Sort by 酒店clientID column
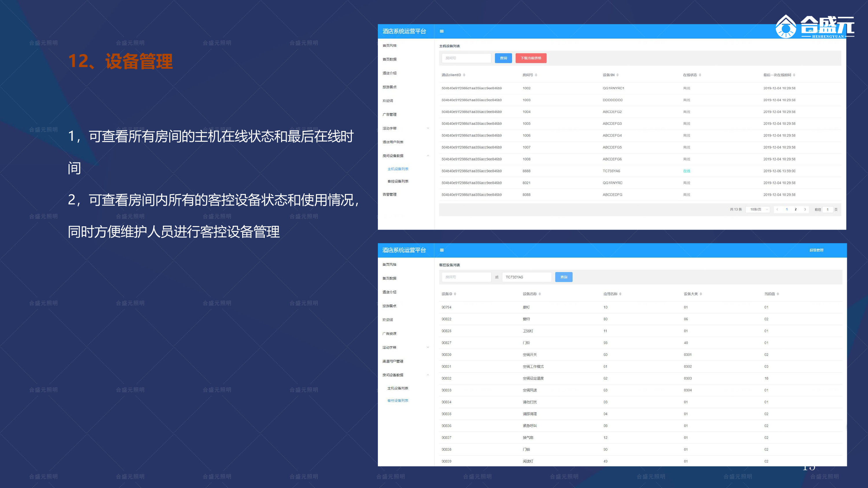The width and height of the screenshot is (868, 488). (464, 75)
